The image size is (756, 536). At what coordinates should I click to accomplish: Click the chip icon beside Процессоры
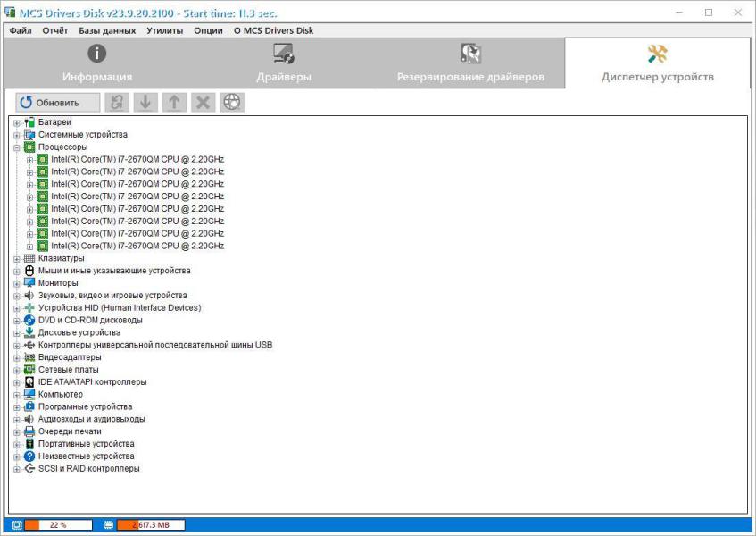[29, 147]
